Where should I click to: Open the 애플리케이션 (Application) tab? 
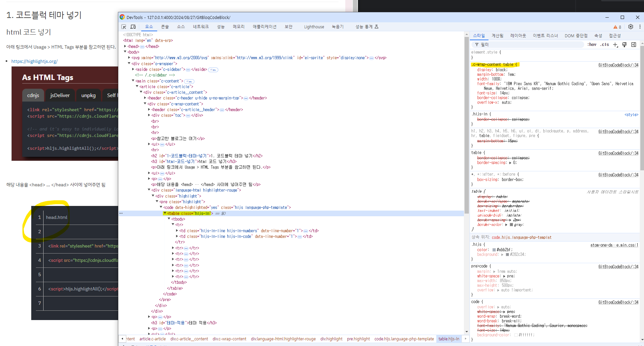coord(265,27)
